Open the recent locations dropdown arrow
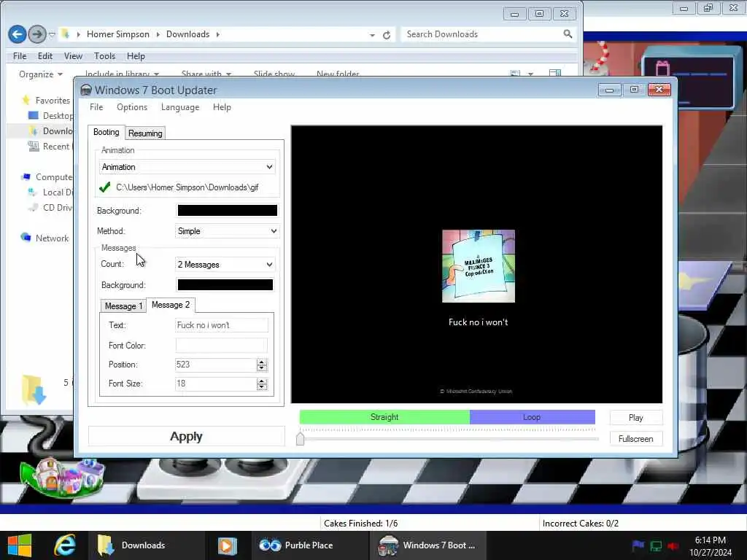The image size is (747, 560). (x=52, y=34)
